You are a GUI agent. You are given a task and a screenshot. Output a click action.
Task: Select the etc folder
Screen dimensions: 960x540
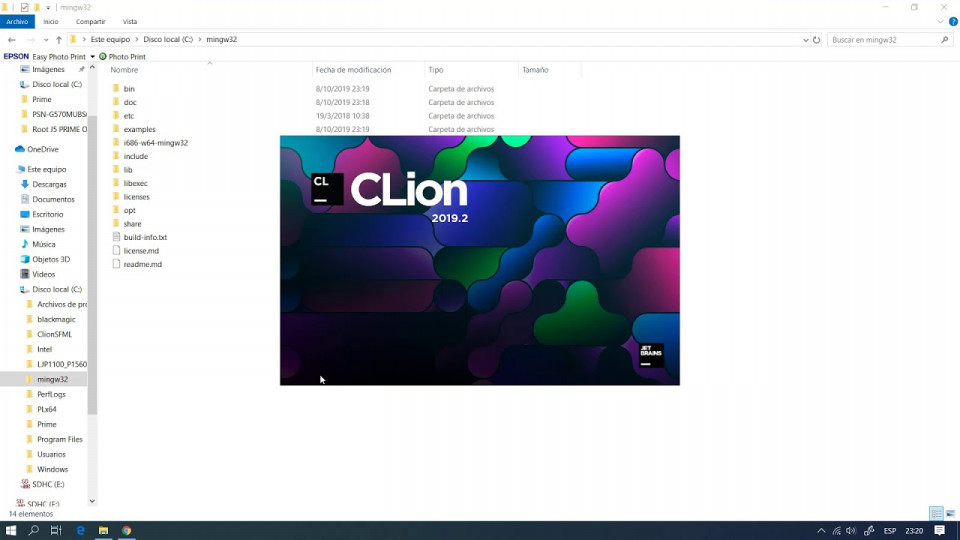129,116
